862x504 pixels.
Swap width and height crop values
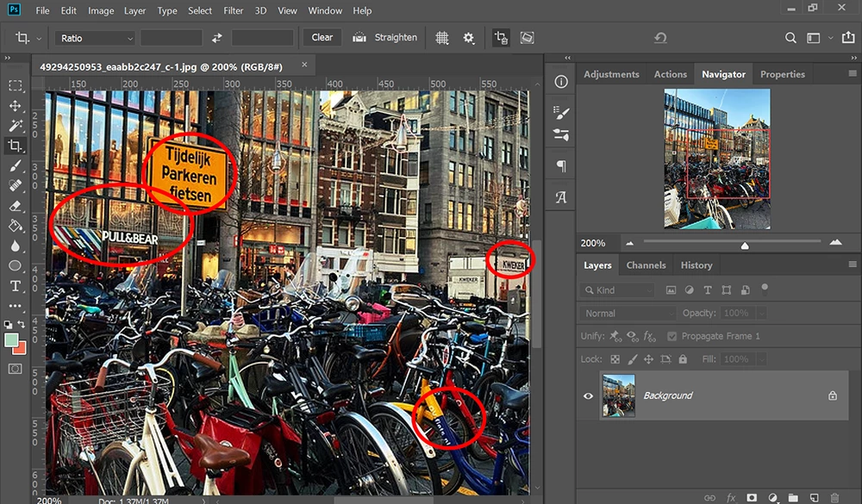tap(217, 38)
